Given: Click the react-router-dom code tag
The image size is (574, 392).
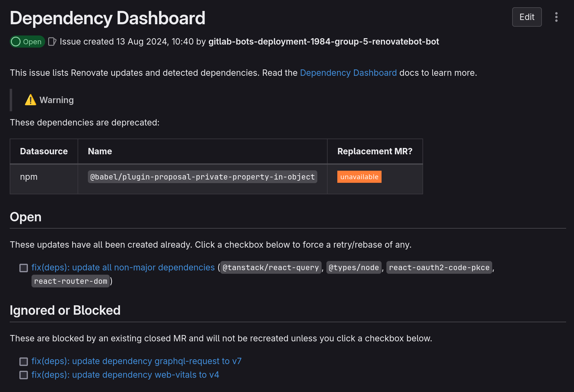Looking at the screenshot, I should click(71, 281).
